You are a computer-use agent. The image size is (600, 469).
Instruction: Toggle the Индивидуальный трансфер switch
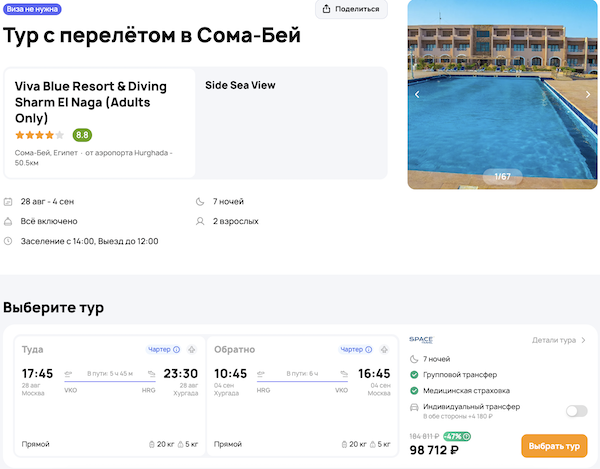(x=576, y=410)
